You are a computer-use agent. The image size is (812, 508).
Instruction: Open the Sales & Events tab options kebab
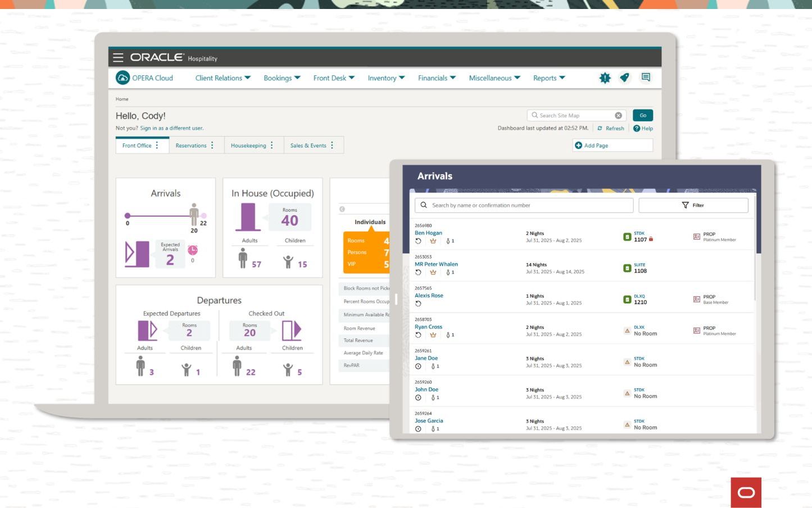[332, 146]
